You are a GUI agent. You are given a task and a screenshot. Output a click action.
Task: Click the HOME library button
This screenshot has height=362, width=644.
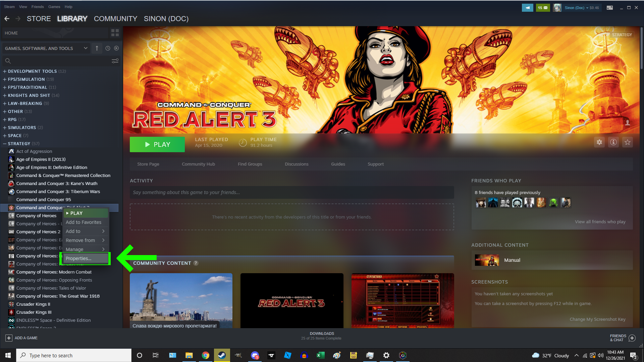55,33
